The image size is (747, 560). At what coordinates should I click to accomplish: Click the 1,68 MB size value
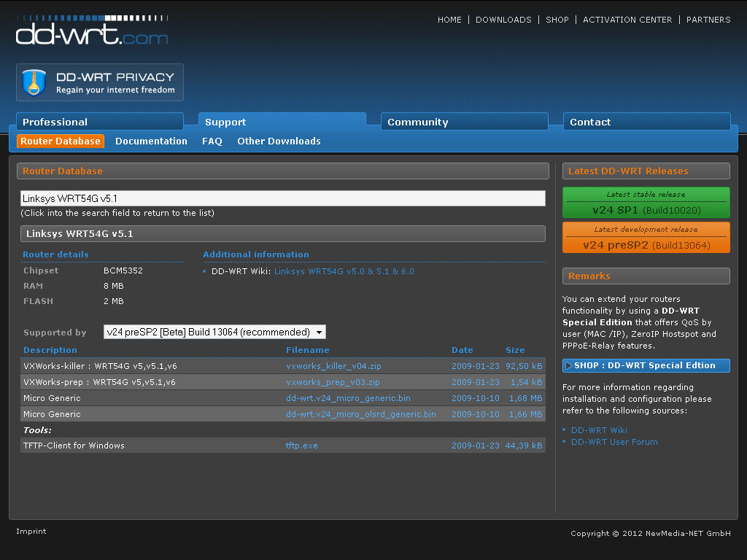[x=525, y=398]
